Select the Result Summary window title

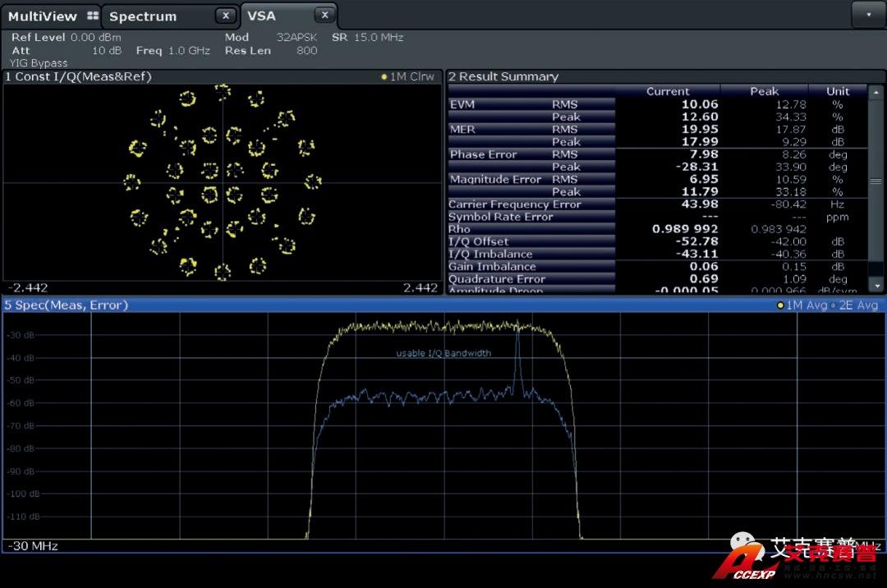point(503,77)
